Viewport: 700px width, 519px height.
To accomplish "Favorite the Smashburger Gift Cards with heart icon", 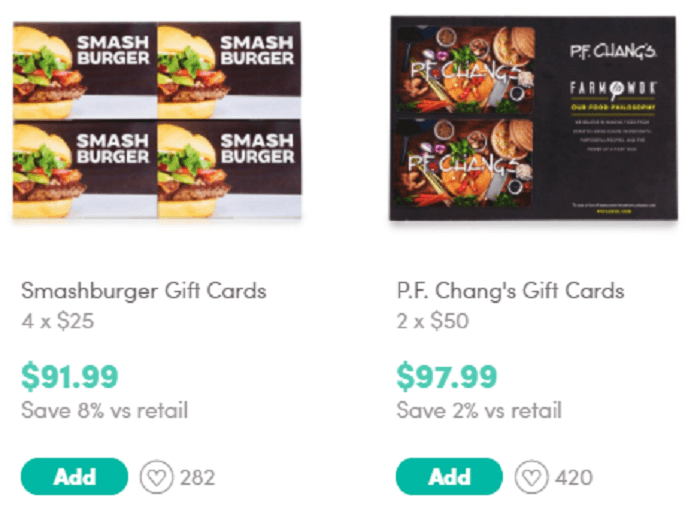I will 156,477.
